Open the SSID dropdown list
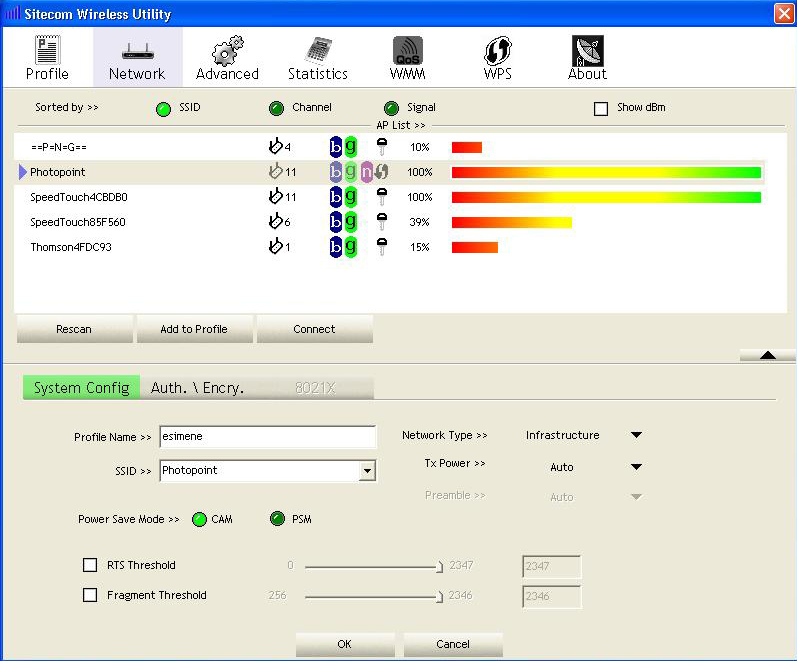Screen dimensions: 797x661 tap(367, 471)
